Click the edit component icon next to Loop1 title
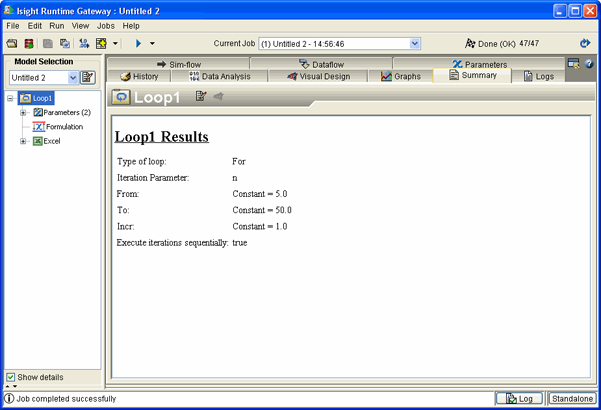601x410 pixels. coord(201,97)
